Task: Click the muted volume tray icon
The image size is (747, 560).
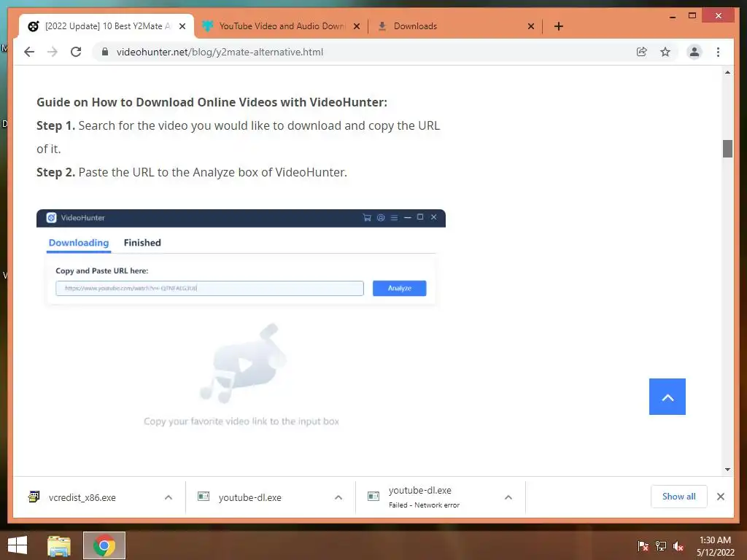Action: [x=678, y=546]
